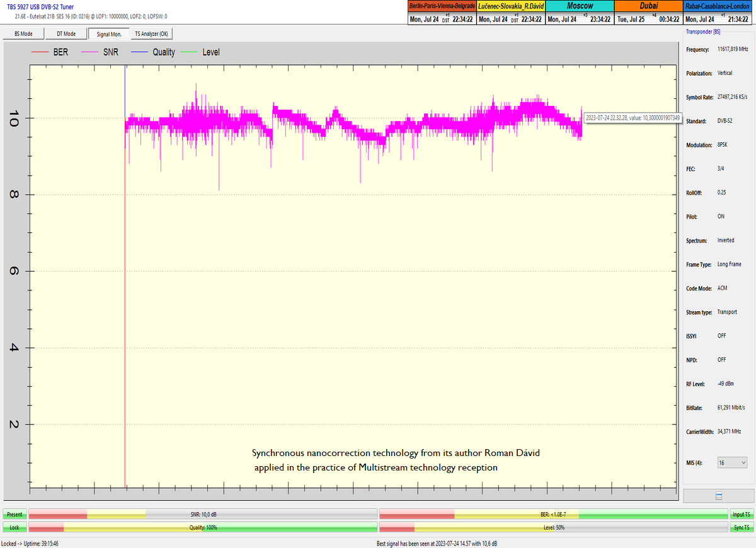
Task: Open the TS Analyzer (OK) tab
Action: [151, 34]
